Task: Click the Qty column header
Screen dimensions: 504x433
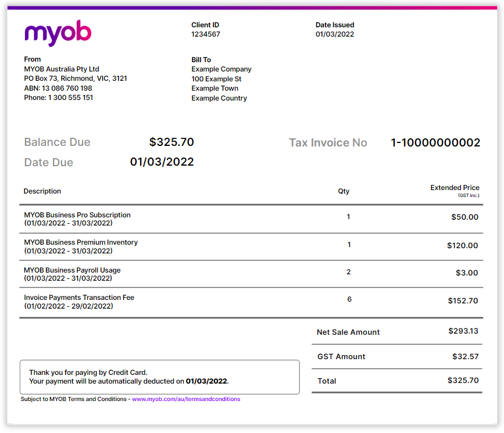Action: 344,191
